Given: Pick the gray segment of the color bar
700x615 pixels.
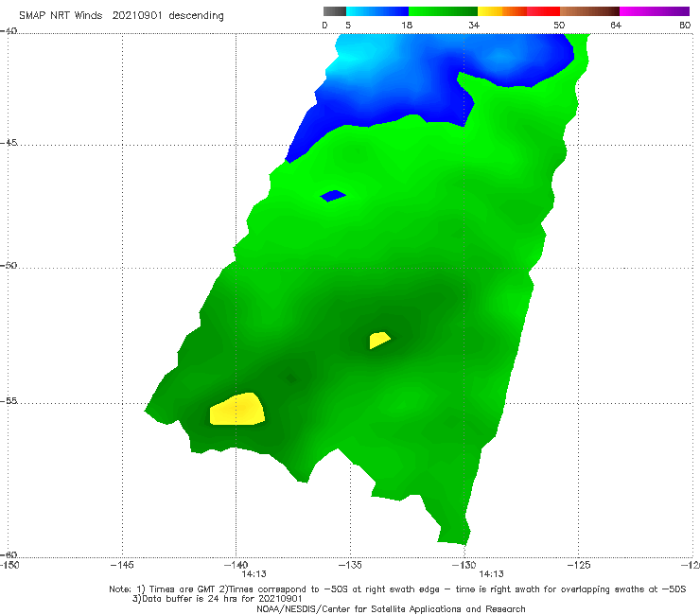Looking at the screenshot, I should [335, 11].
